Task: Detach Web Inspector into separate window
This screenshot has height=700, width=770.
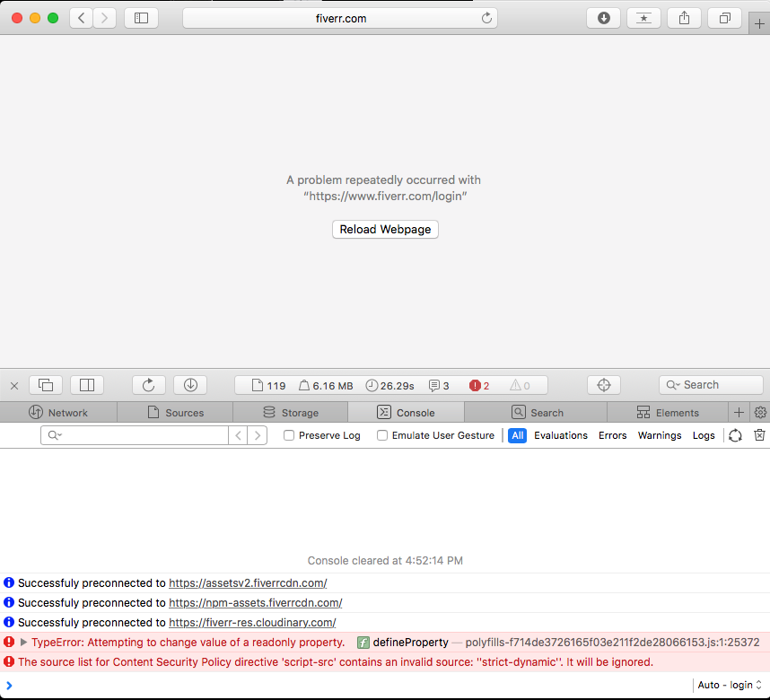Action: click(x=46, y=385)
